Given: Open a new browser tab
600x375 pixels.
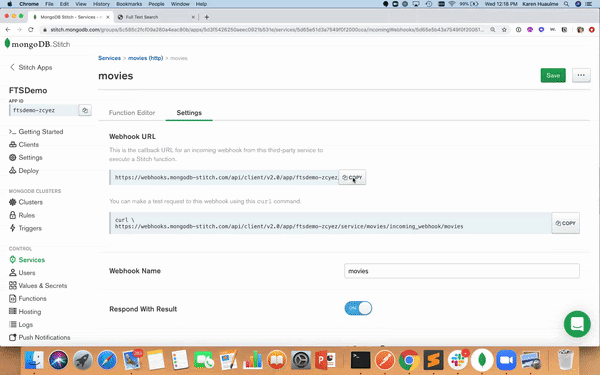Looking at the screenshot, I should tap(207, 17).
